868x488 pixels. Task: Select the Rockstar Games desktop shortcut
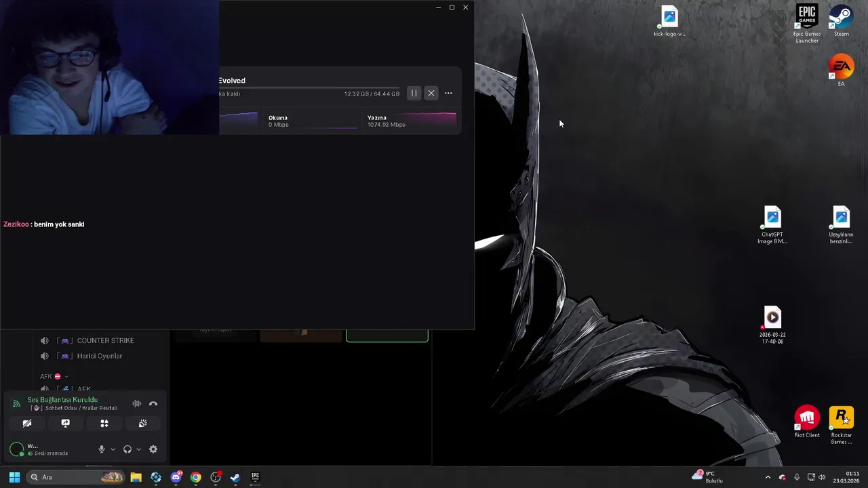[842, 426]
